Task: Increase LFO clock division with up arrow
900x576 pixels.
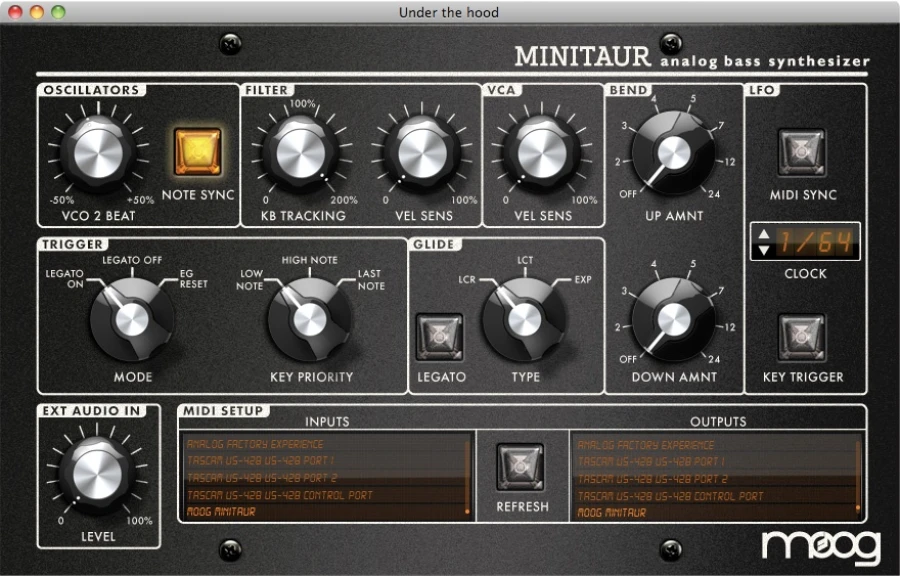Action: pos(764,233)
